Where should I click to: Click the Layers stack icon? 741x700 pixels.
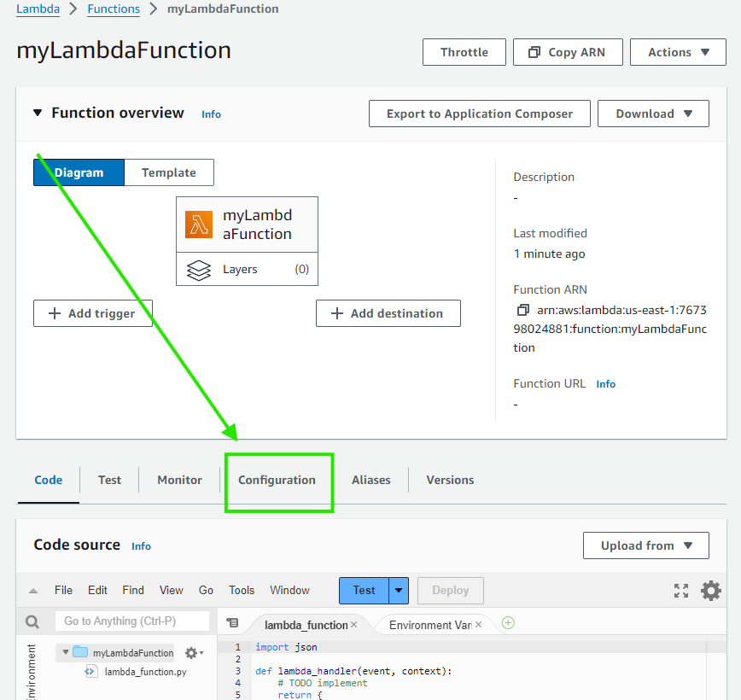click(x=199, y=270)
